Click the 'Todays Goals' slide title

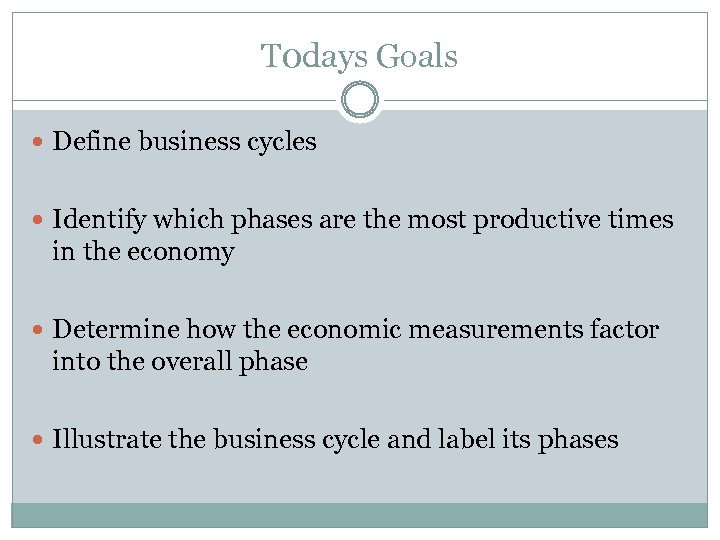coord(359,57)
